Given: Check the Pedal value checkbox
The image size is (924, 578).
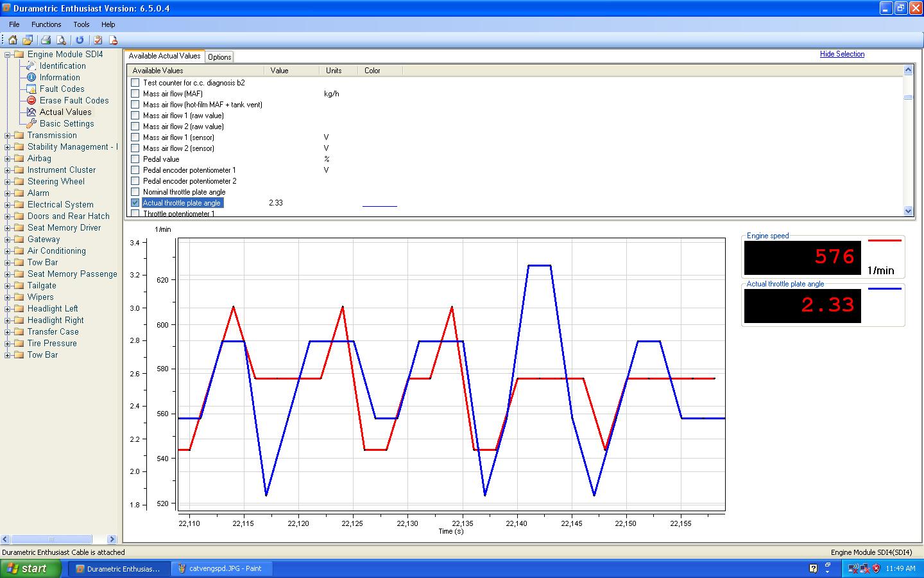Looking at the screenshot, I should [135, 159].
